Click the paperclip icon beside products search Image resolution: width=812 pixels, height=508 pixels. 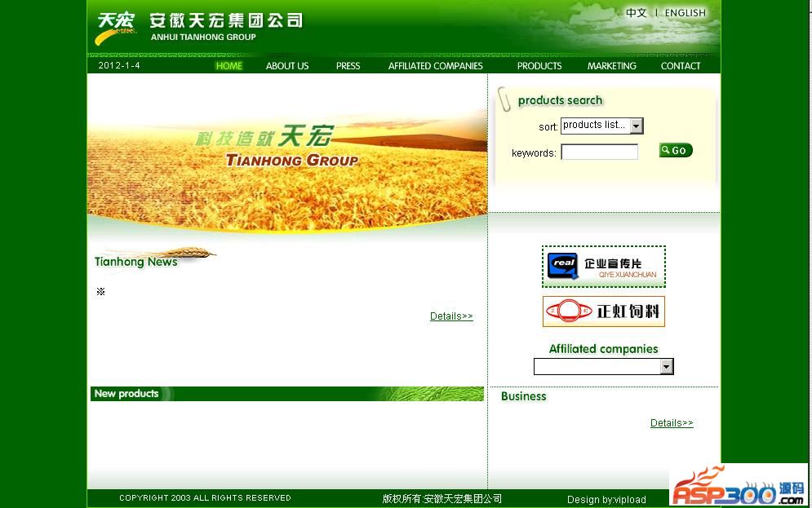pos(504,99)
